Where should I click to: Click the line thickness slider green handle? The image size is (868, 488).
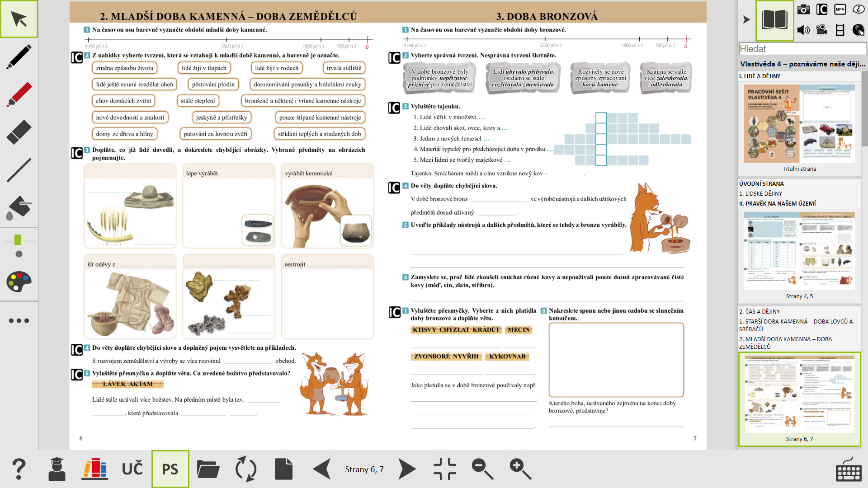click(18, 239)
